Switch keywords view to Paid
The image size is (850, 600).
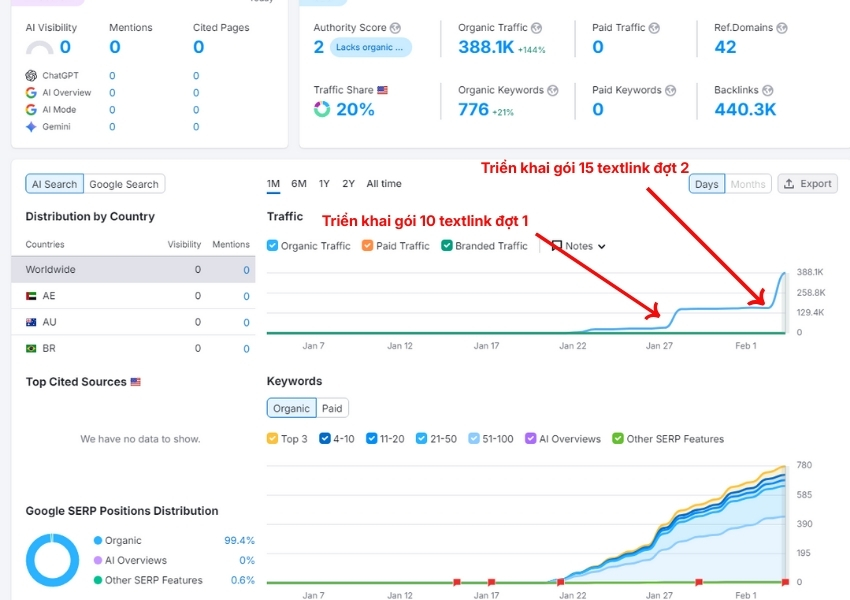click(x=332, y=408)
